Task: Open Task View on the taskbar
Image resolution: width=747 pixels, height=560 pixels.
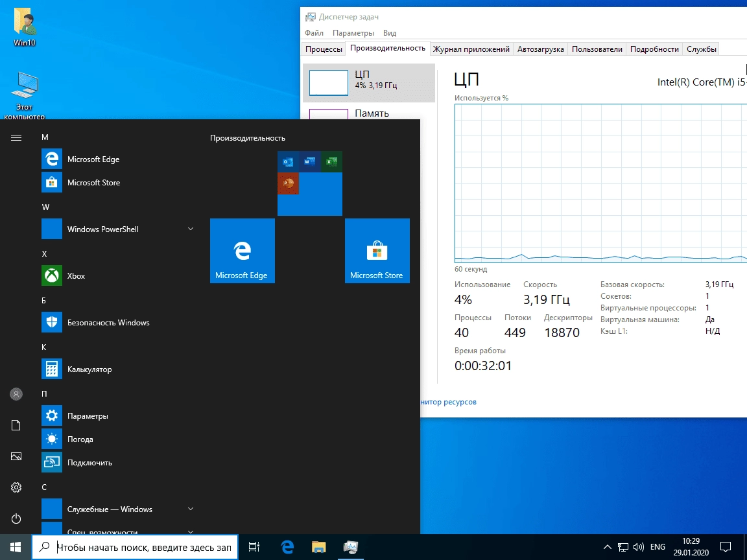Action: 254,546
